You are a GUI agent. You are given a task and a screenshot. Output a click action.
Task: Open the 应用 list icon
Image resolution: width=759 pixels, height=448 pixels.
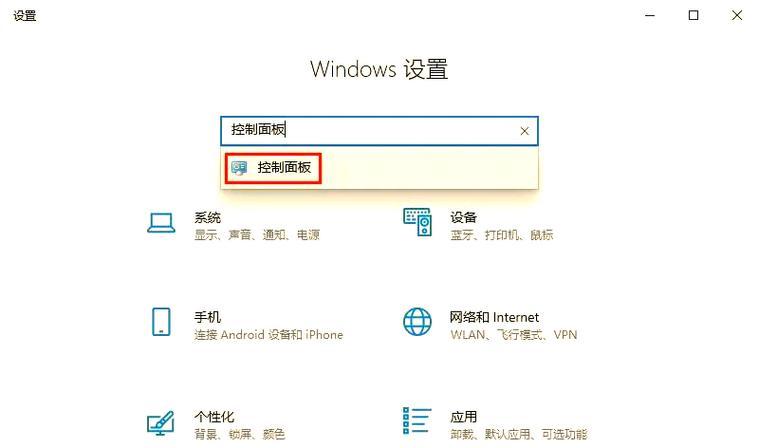point(417,420)
